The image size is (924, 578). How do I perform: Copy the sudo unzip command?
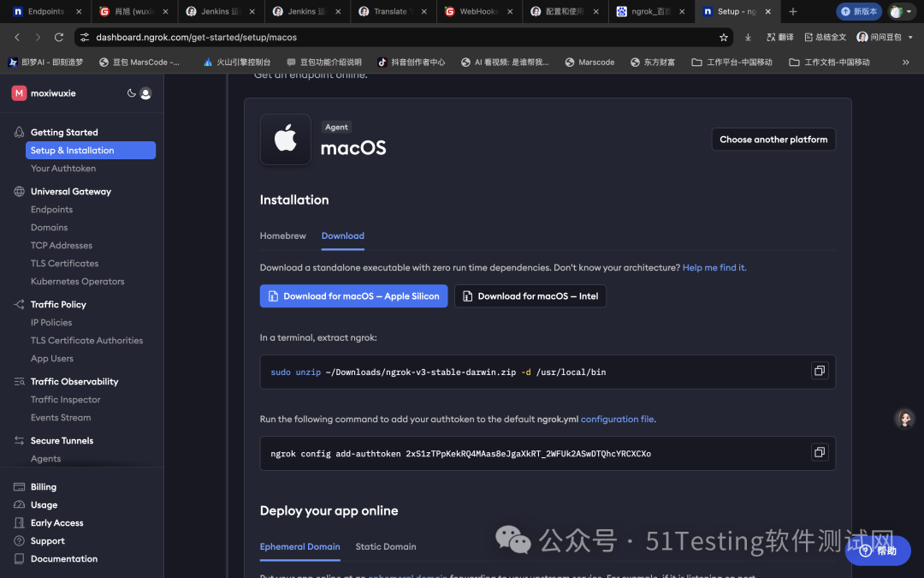819,371
